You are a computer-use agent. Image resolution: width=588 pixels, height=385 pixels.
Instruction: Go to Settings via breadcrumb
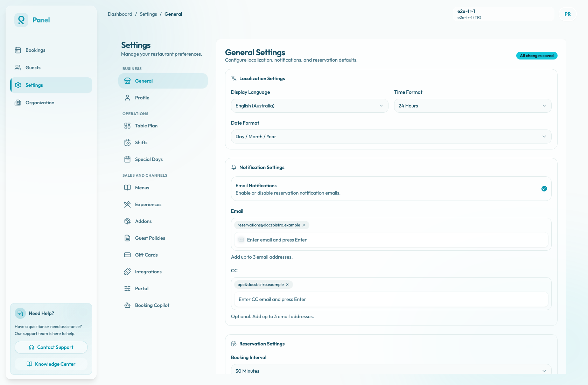pos(148,14)
